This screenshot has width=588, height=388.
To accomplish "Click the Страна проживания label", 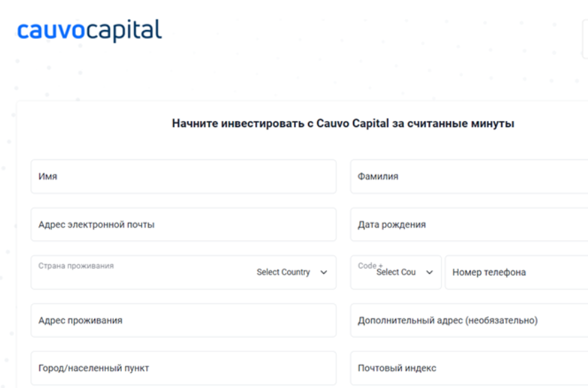I will tap(76, 266).
